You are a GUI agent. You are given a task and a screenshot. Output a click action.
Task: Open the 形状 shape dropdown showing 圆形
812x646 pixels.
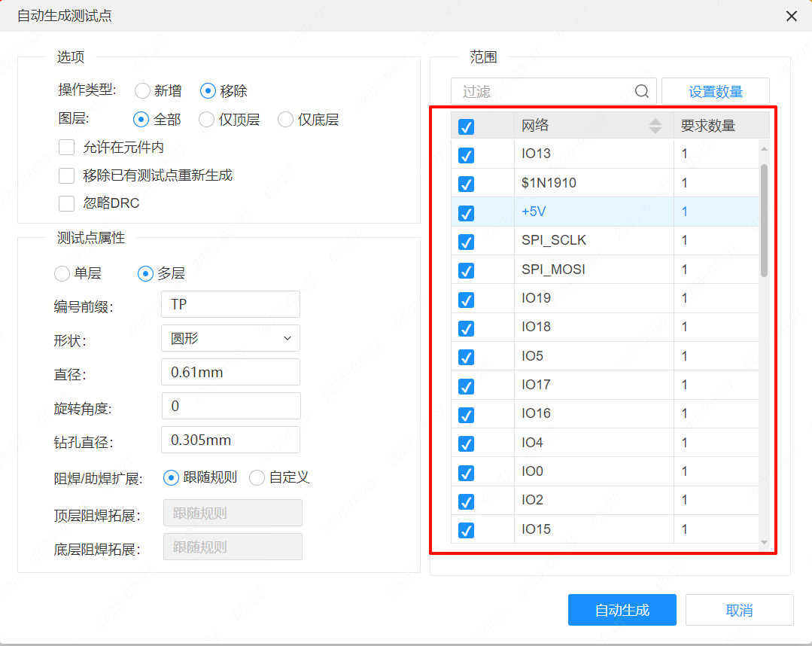point(230,338)
